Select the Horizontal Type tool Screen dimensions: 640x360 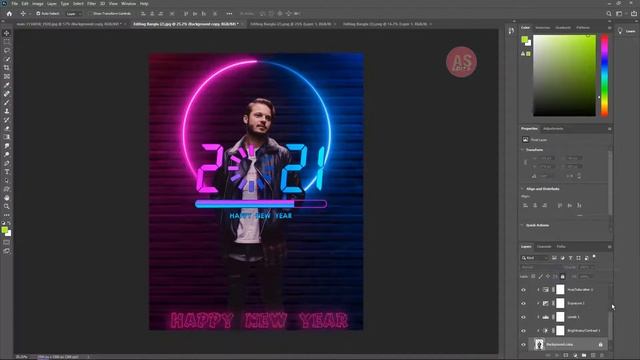(x=7, y=172)
